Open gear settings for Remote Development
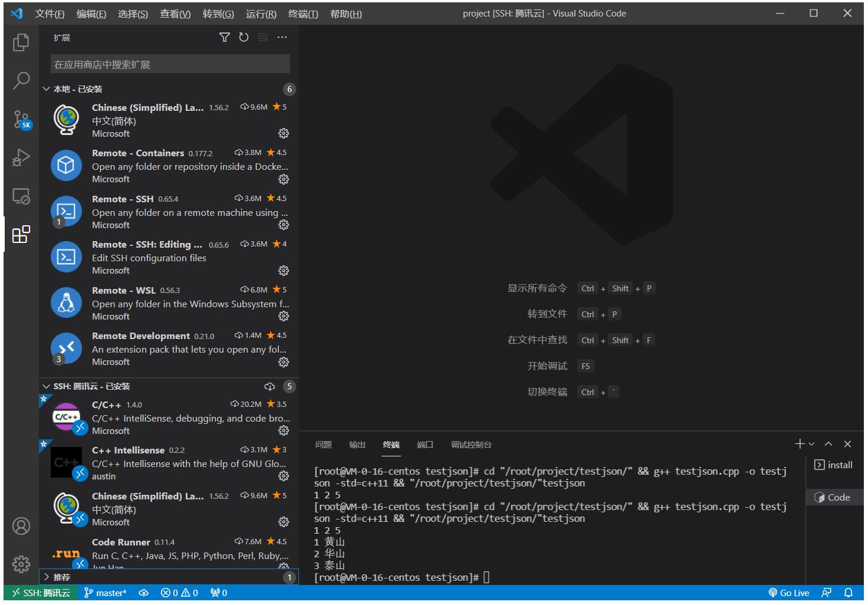Screen dimensions: 868x605 pyautogui.click(x=284, y=362)
